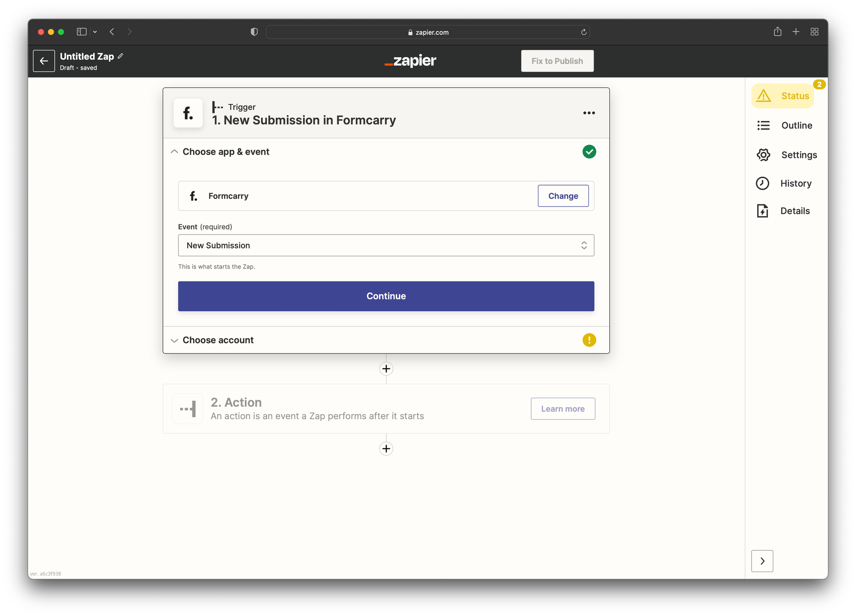Open the Event dropdown showing New Submission
856x616 pixels.
[386, 245]
